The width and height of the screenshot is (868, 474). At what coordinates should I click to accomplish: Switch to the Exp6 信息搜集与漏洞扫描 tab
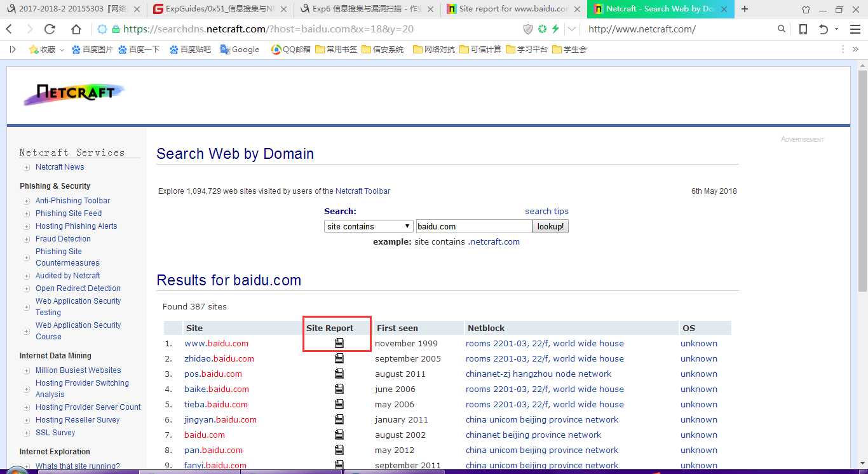367,9
